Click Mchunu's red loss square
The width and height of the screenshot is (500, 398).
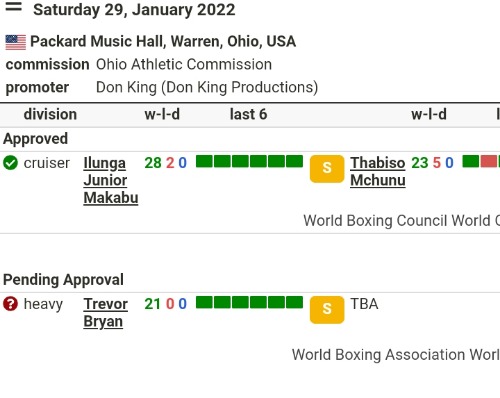[488, 161]
